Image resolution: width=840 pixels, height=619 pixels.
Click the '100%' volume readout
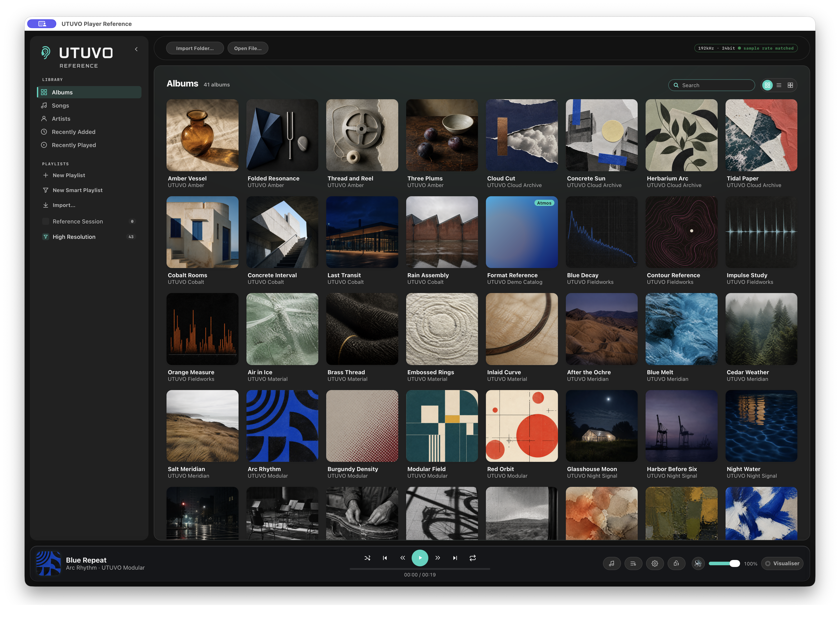(750, 564)
